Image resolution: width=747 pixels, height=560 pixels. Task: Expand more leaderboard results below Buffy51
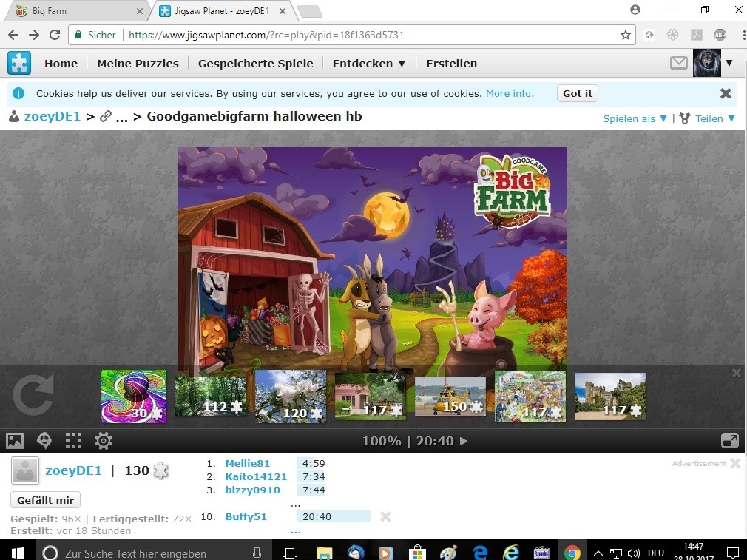pyautogui.click(x=295, y=531)
